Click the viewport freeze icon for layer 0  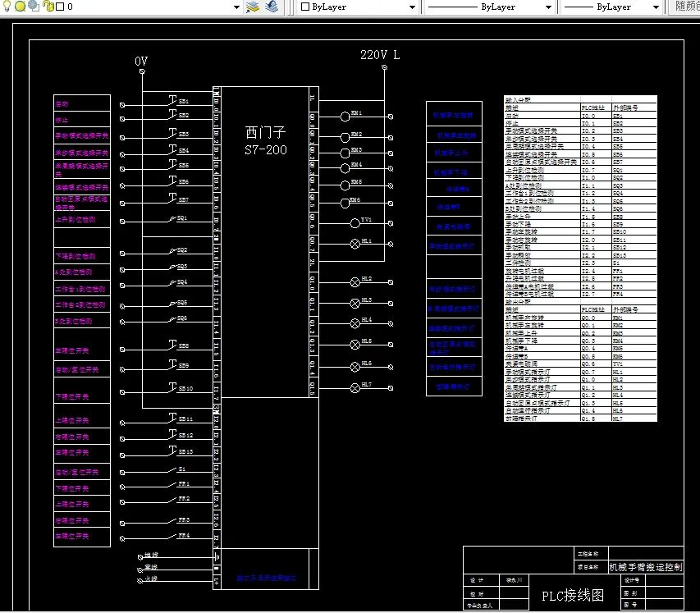coord(33,7)
